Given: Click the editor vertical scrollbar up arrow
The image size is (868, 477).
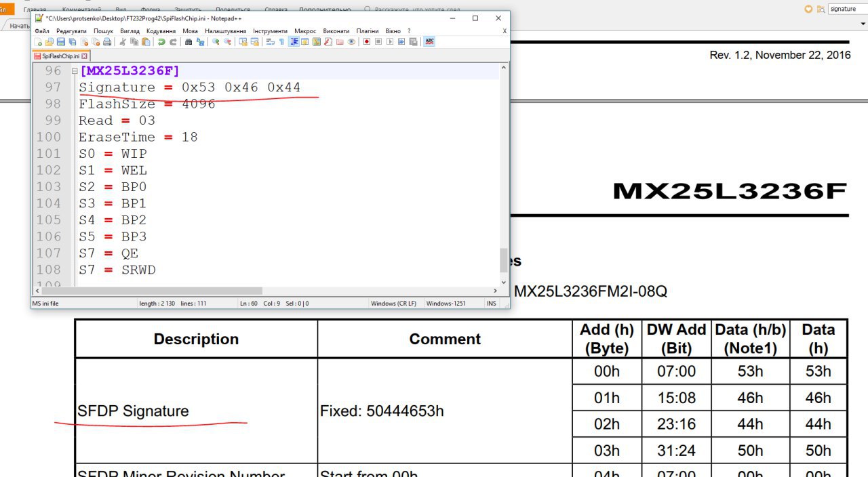Looking at the screenshot, I should click(503, 68).
